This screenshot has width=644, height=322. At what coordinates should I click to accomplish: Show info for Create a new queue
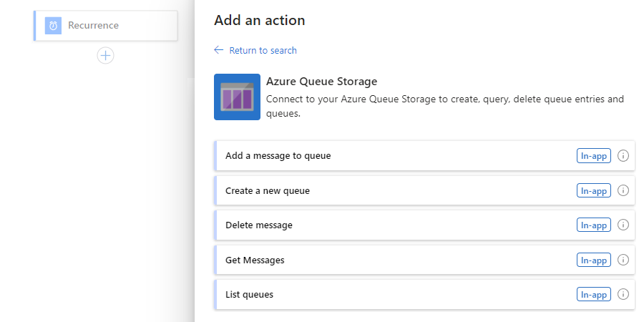pos(623,190)
